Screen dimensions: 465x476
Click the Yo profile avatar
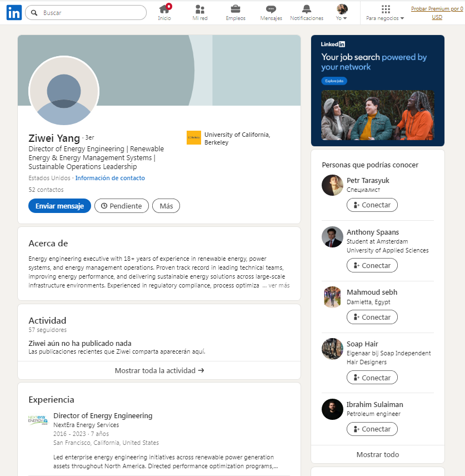click(x=342, y=9)
